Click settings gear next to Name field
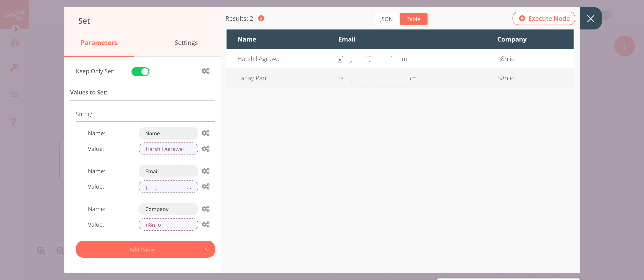 point(205,133)
